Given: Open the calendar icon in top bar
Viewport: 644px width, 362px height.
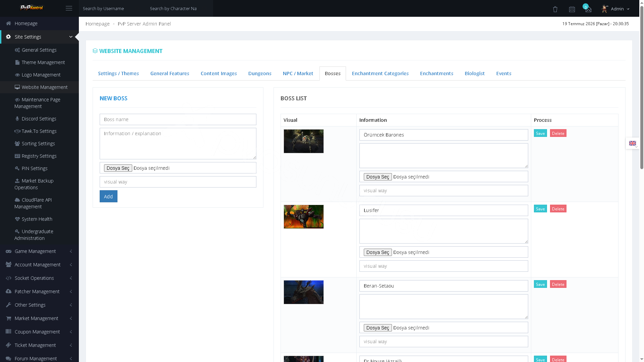Looking at the screenshot, I should [x=572, y=9].
